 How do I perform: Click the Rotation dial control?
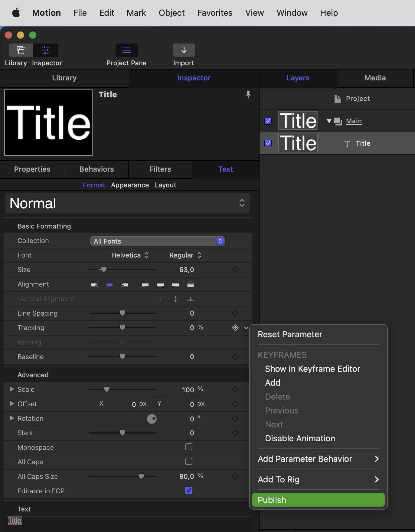click(152, 419)
